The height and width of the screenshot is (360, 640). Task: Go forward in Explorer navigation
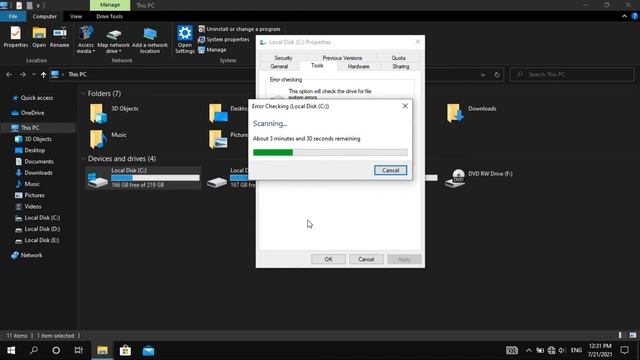[22, 75]
